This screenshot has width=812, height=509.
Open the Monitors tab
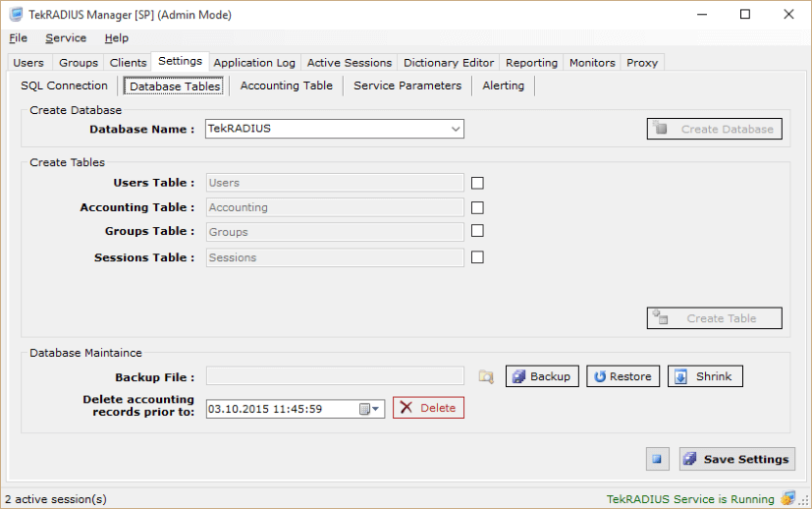(592, 63)
